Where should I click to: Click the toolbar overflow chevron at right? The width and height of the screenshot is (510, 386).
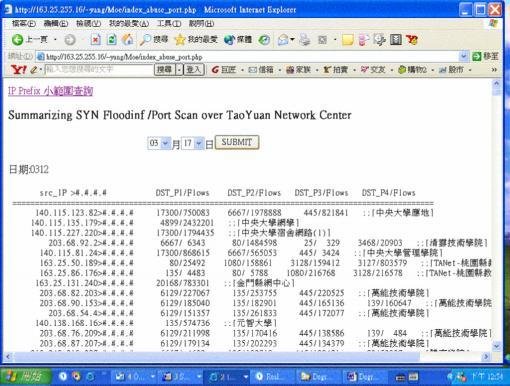pos(494,70)
